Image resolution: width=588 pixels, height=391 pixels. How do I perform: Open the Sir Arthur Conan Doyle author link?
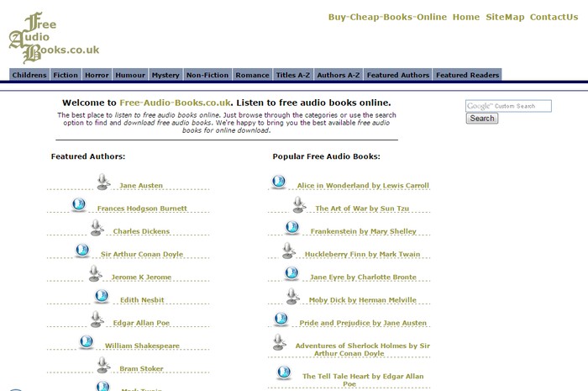tap(142, 254)
